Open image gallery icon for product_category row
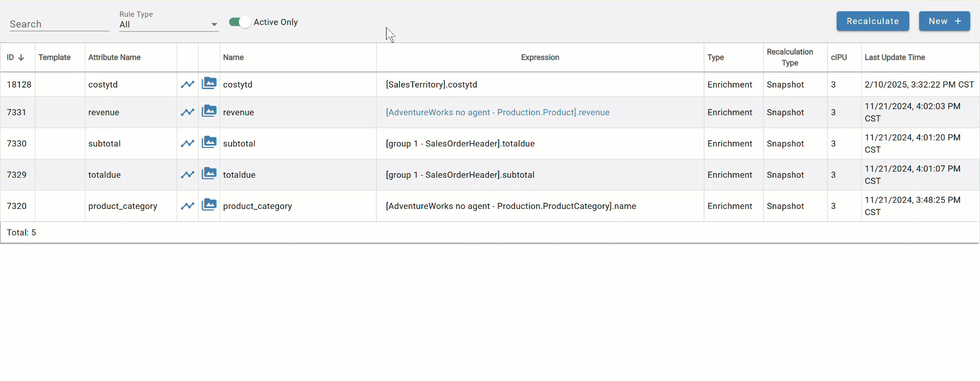Viewport: 980px width, 381px height. click(x=209, y=205)
